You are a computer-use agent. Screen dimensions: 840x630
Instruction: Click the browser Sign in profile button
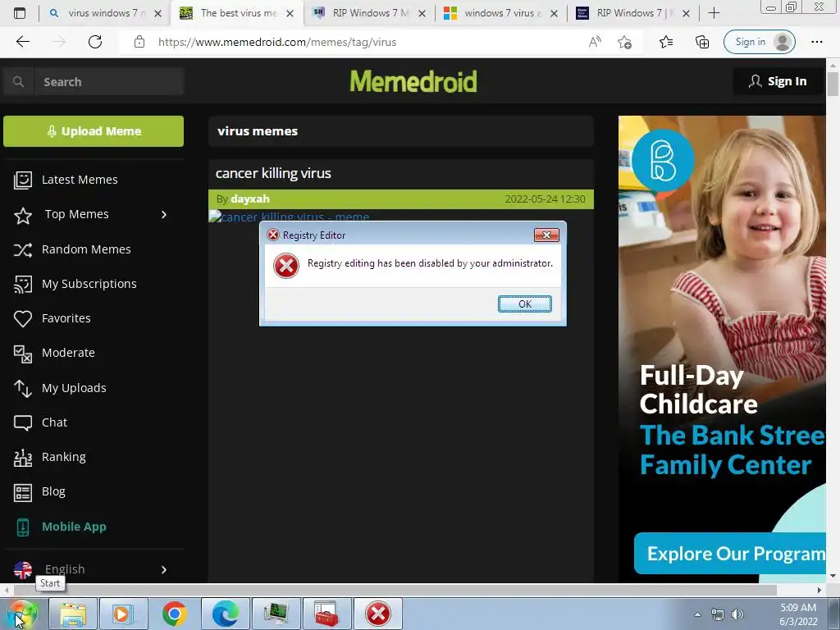click(759, 42)
